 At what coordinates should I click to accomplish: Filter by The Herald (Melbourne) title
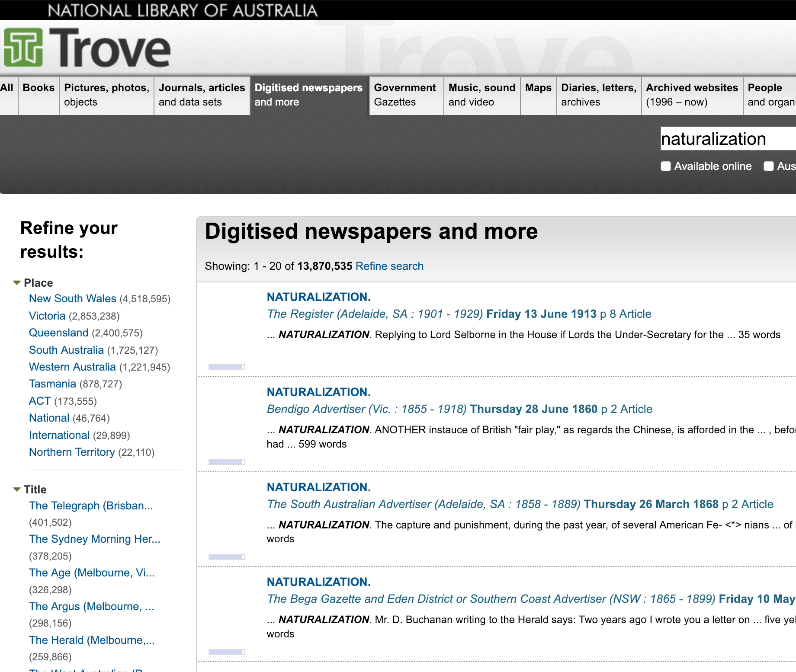pyautogui.click(x=92, y=640)
